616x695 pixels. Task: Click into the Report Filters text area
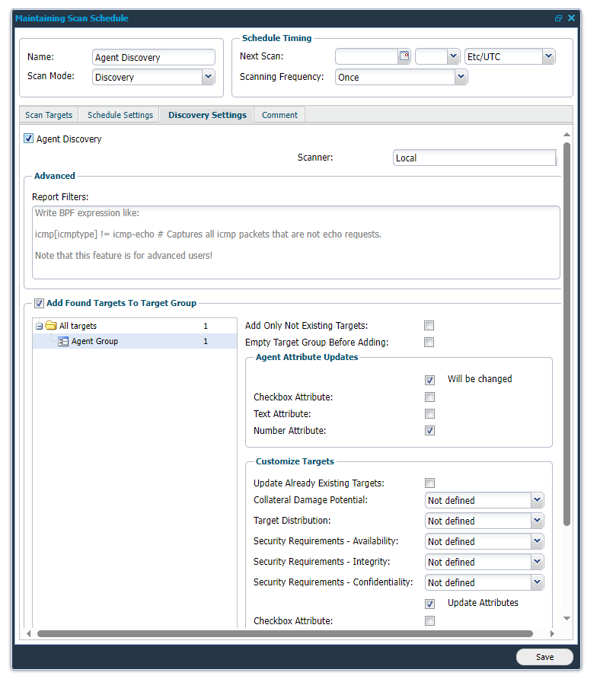(x=295, y=242)
